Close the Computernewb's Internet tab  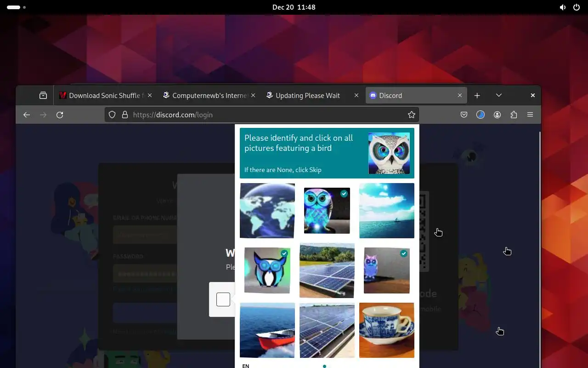[253, 95]
